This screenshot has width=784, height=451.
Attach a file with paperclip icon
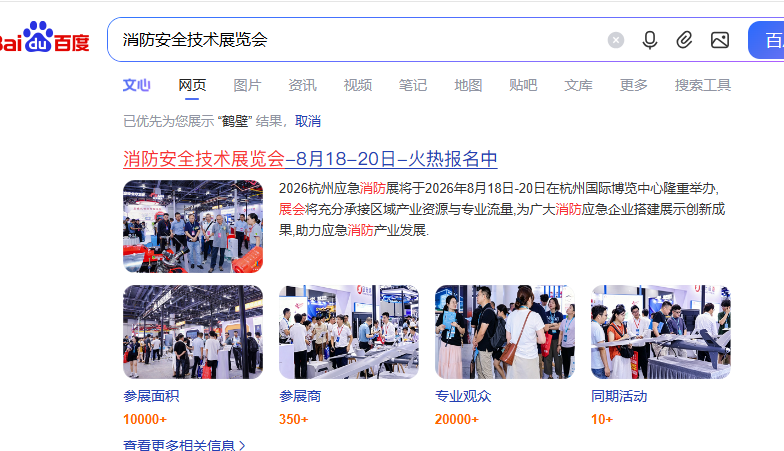684,40
